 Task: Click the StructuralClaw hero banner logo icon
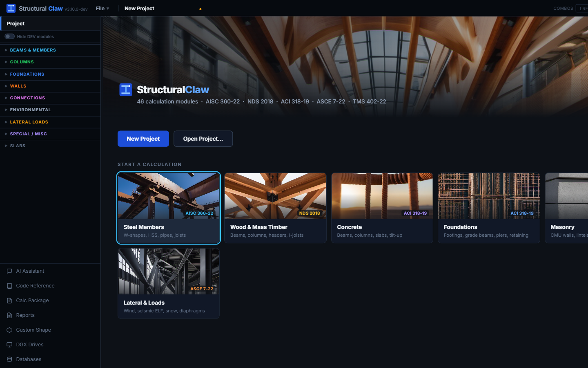pos(126,90)
